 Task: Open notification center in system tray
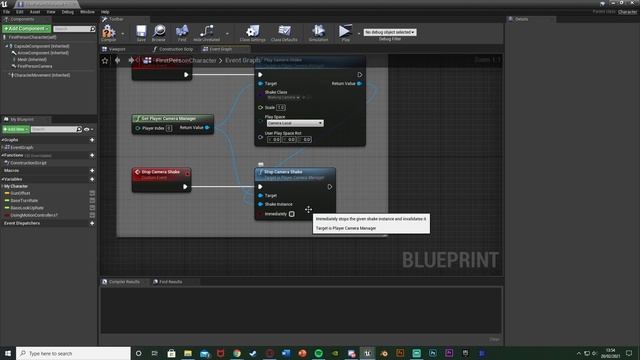point(629,353)
